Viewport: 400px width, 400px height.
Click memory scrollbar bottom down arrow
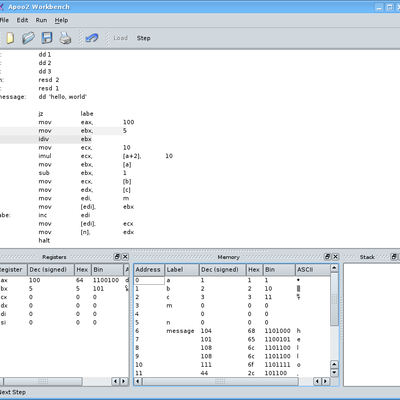point(334,372)
